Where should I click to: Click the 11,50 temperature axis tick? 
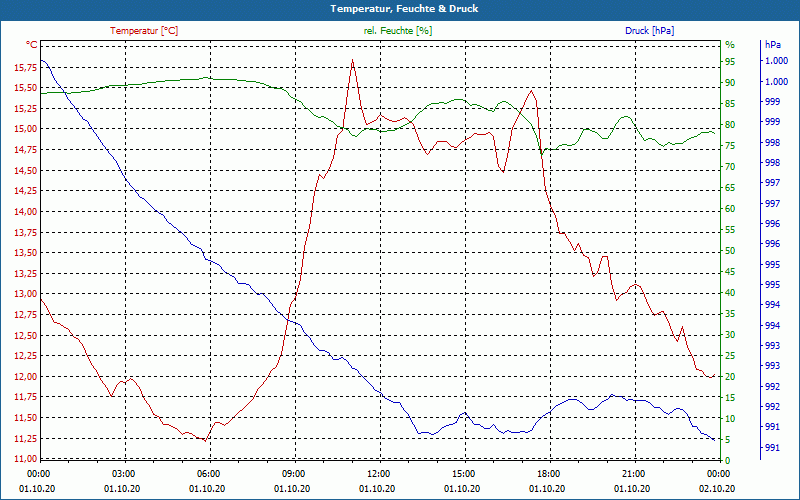tap(26, 418)
